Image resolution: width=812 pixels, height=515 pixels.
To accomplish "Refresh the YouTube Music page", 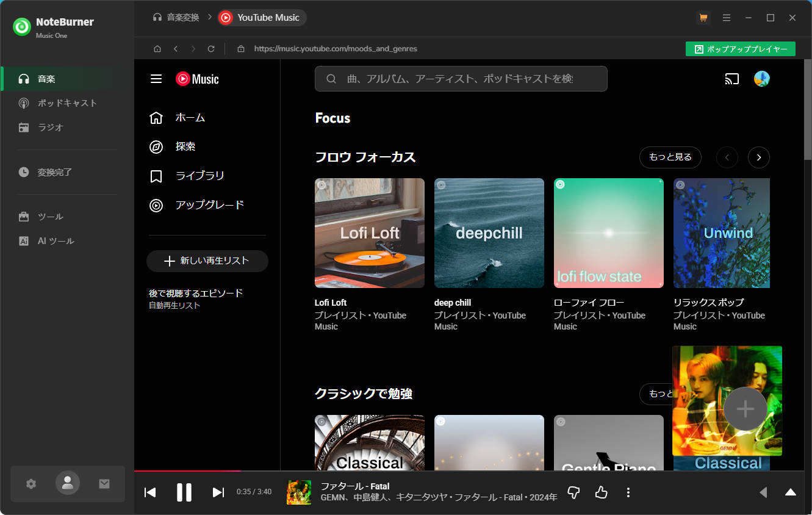I will [210, 48].
